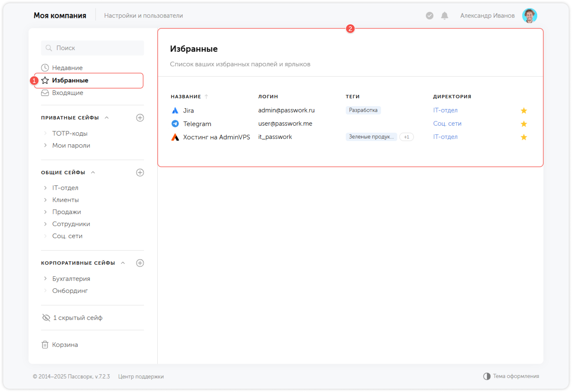Click the notifications bell icon
Viewport: 572px width, 392px height.
click(x=444, y=16)
